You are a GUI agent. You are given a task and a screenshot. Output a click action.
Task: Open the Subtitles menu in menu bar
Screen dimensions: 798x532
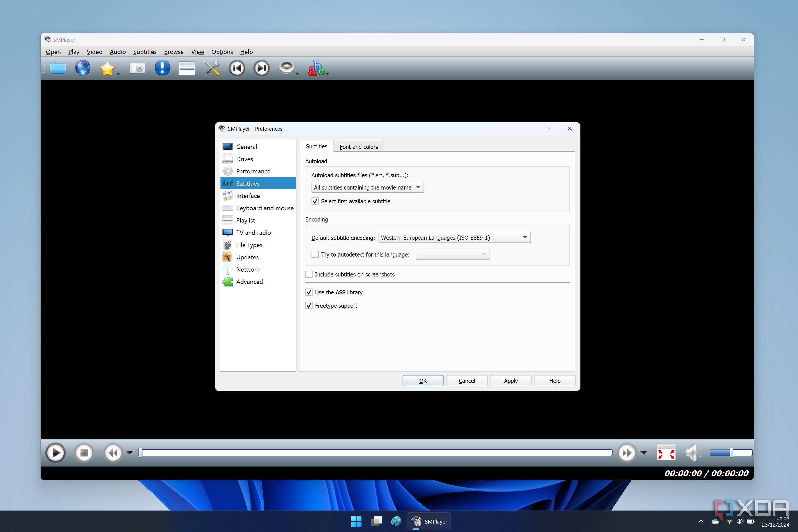[145, 52]
